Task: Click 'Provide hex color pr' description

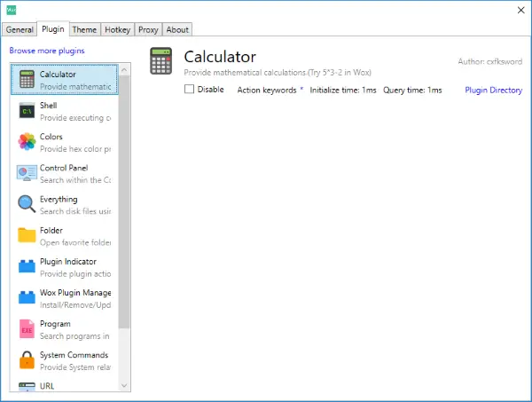Action: [75, 149]
